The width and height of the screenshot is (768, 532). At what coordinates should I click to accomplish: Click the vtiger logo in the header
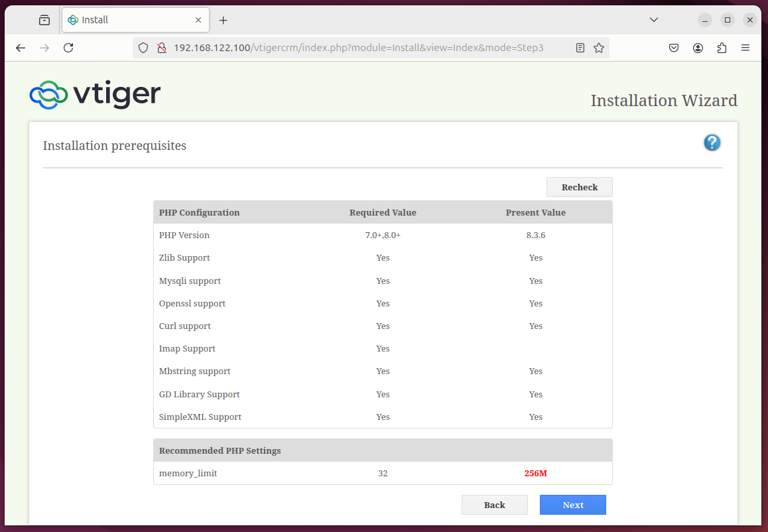94,94
